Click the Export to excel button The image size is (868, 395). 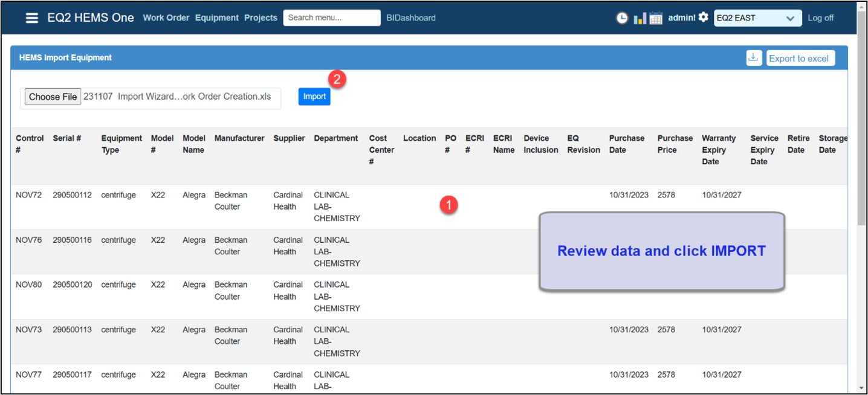click(800, 59)
